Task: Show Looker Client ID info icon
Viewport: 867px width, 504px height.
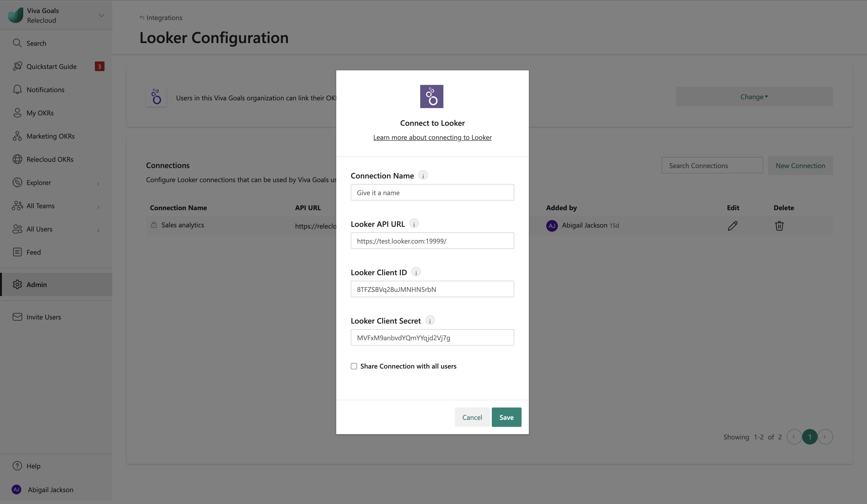Action: (x=416, y=272)
